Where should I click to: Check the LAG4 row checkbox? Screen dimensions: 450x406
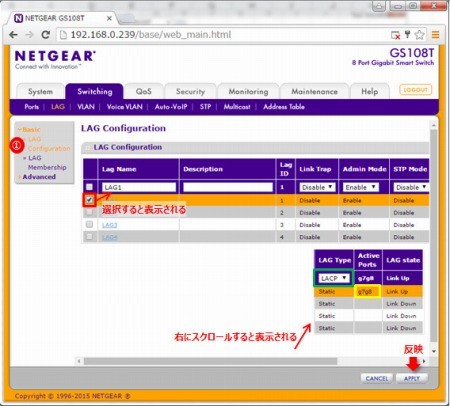click(89, 237)
